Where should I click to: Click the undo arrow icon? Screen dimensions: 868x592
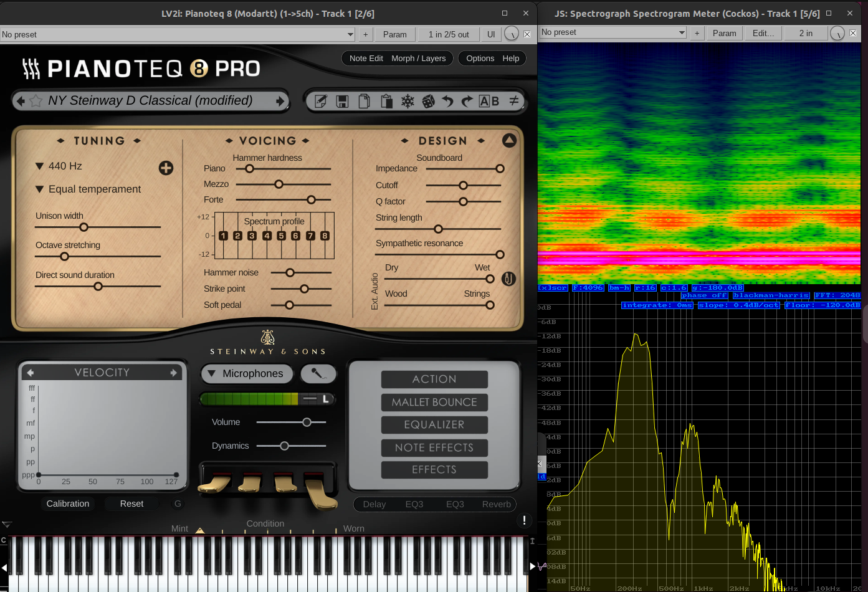click(447, 101)
